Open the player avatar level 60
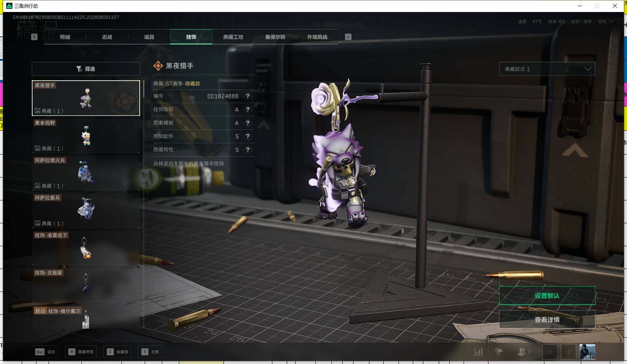 (587, 352)
